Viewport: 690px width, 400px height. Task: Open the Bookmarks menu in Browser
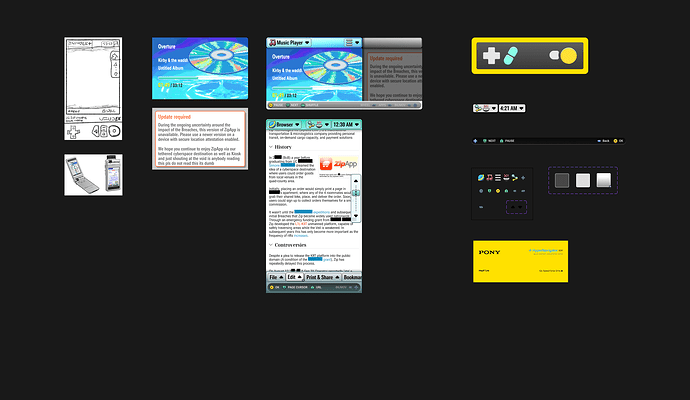tap(352, 277)
